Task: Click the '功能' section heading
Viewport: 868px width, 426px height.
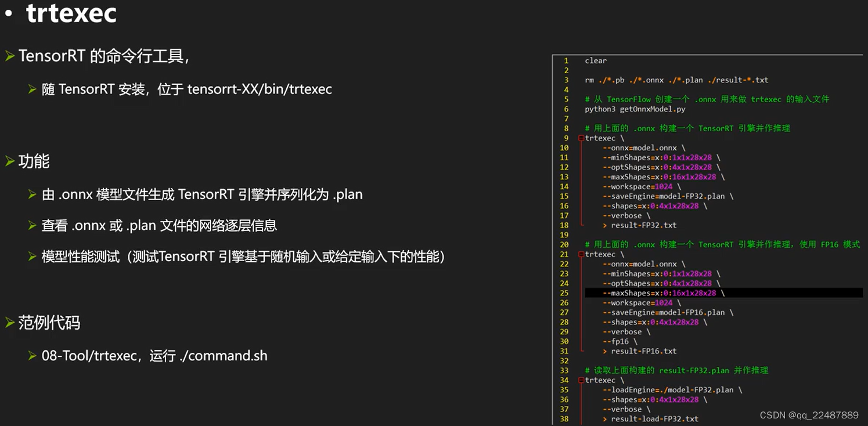Action: (34, 161)
